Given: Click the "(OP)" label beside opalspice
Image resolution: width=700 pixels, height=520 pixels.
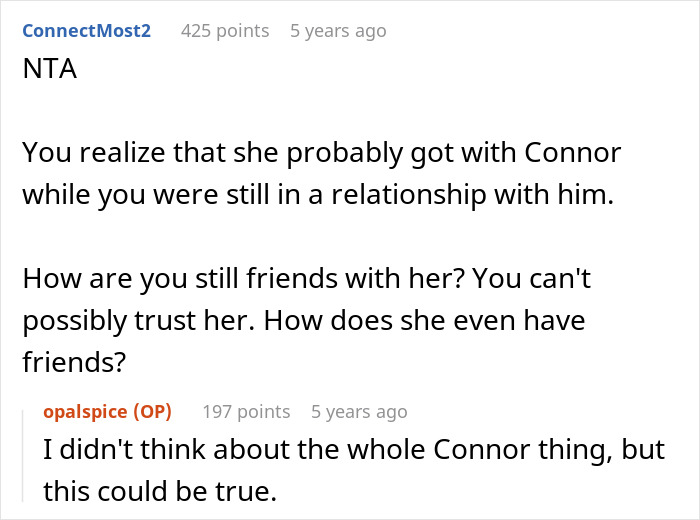Looking at the screenshot, I should point(153,411).
